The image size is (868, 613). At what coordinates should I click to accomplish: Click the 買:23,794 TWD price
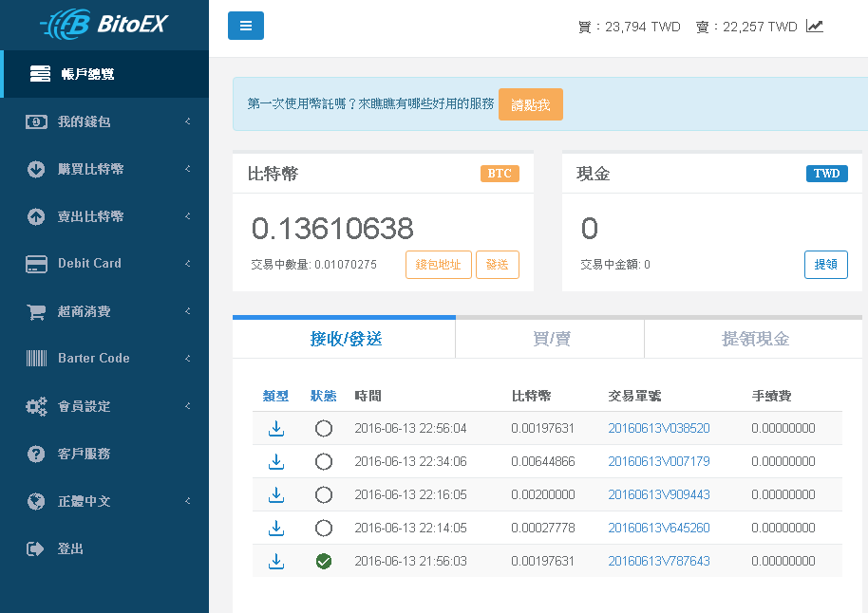629,27
